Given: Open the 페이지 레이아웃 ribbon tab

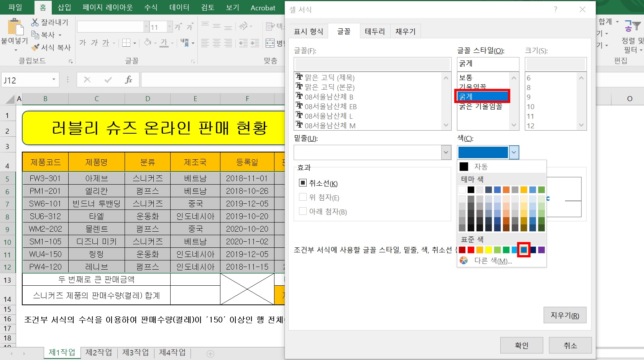Looking at the screenshot, I should [x=108, y=7].
